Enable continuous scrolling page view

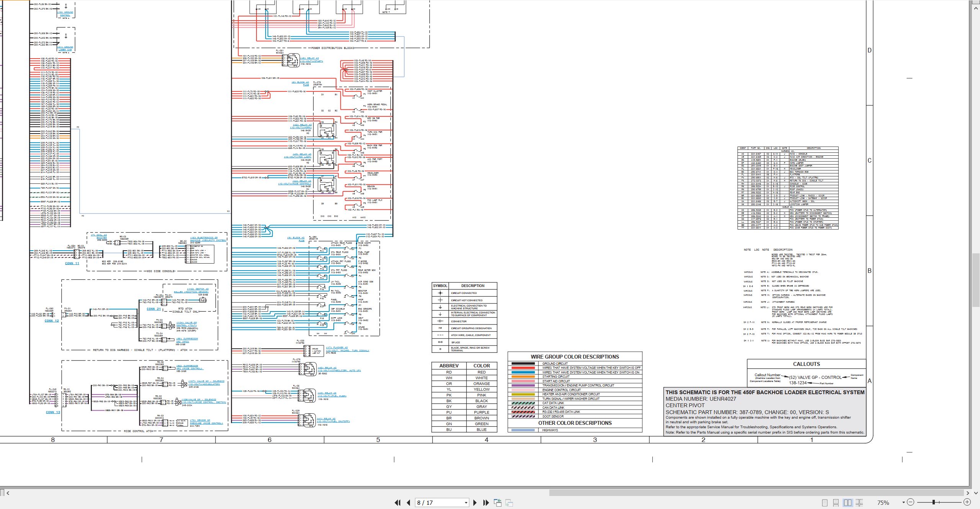click(x=836, y=502)
